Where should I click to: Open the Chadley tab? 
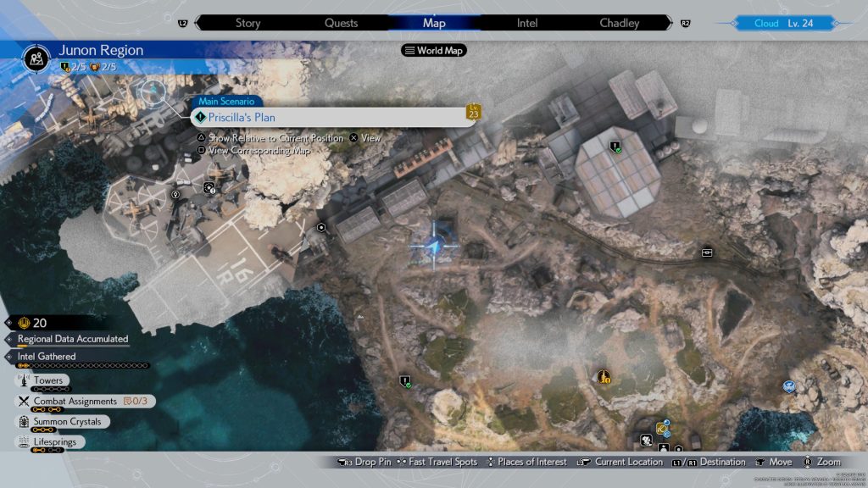point(619,23)
